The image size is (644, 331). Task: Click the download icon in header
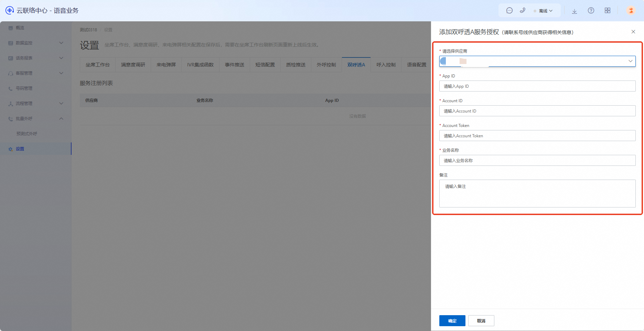pos(575,11)
